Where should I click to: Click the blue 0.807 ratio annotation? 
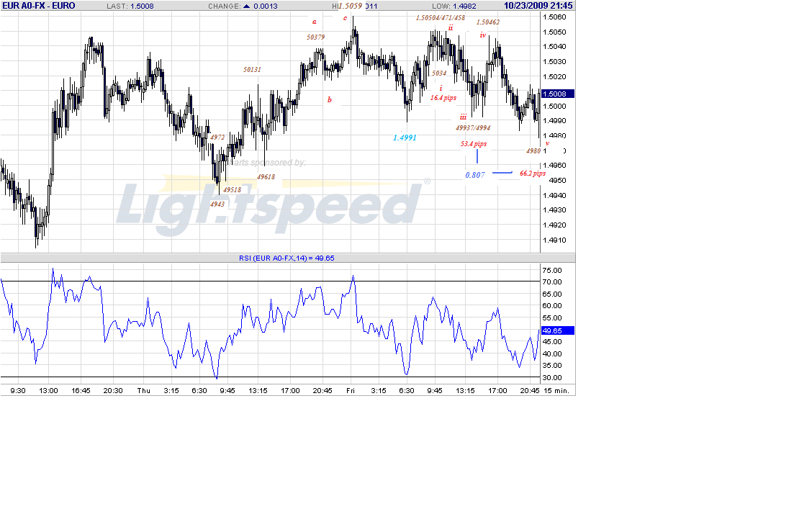(475, 175)
